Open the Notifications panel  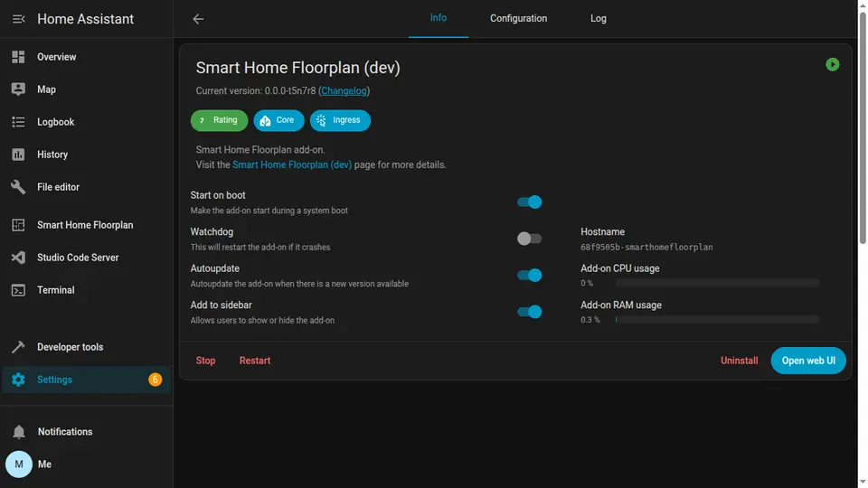tap(87, 432)
